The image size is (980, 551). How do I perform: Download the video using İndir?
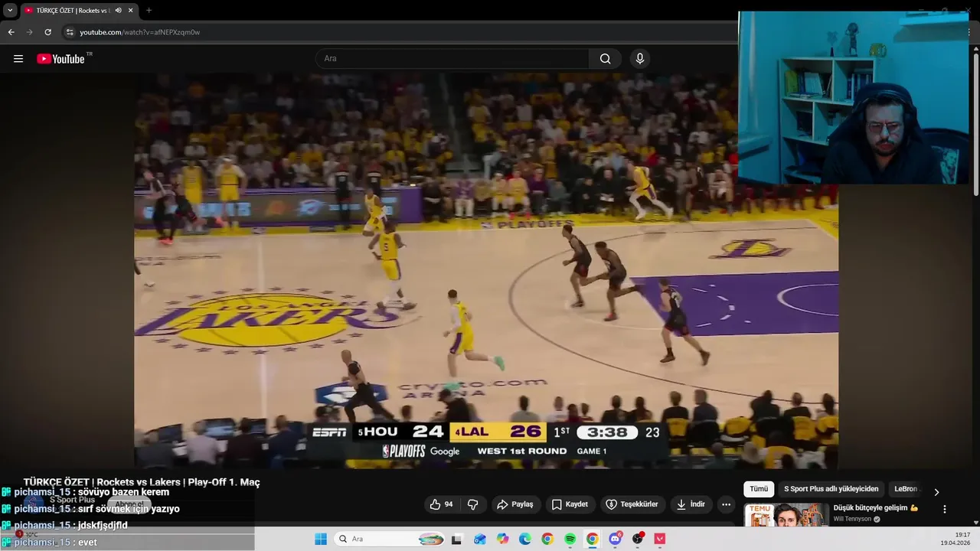691,504
